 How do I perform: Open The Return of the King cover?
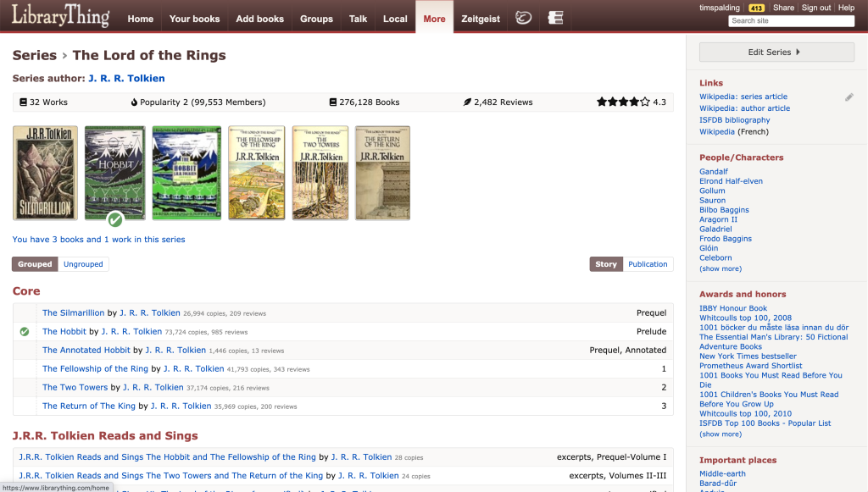pyautogui.click(x=382, y=173)
